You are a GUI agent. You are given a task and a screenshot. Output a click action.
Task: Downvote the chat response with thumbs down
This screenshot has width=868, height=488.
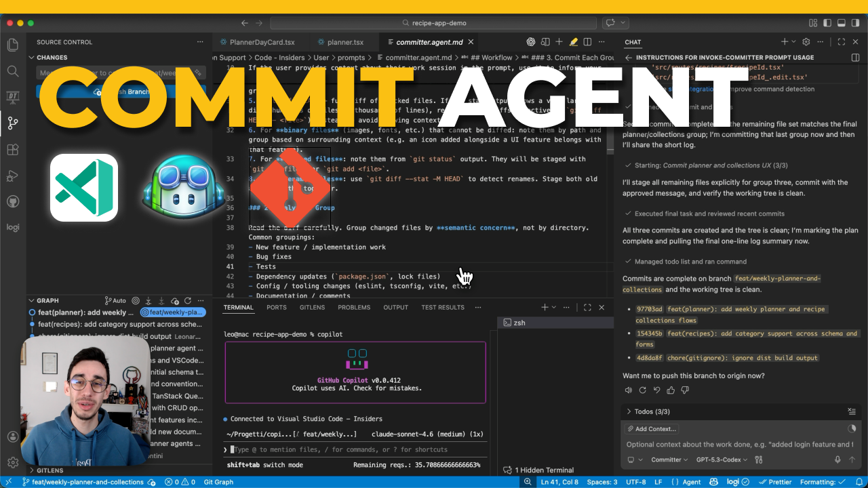[685, 390]
